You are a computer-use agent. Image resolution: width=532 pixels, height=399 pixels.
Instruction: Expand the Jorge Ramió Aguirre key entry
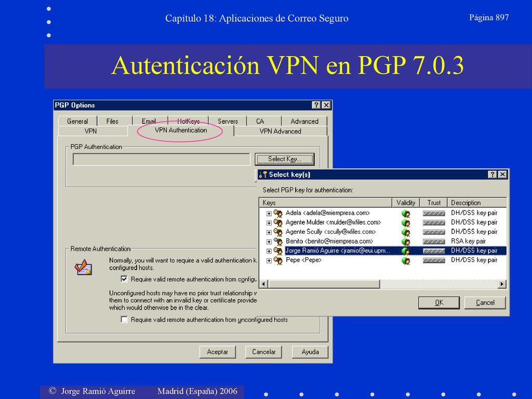coord(269,251)
